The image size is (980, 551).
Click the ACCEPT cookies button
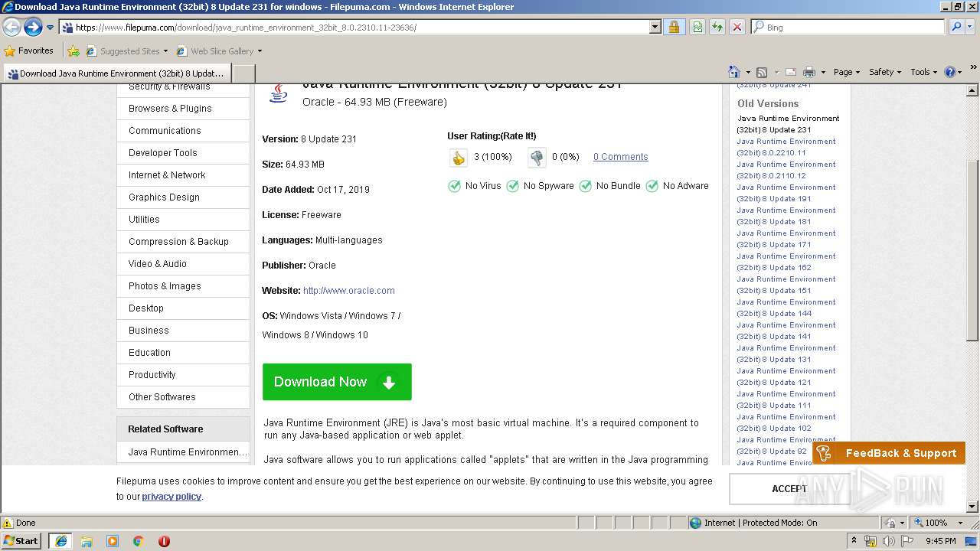click(789, 489)
